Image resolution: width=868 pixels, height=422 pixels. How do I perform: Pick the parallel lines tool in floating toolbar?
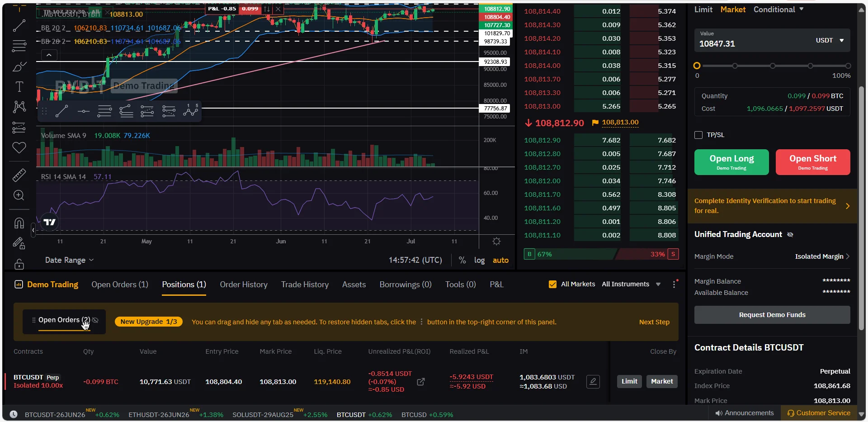pyautogui.click(x=104, y=111)
